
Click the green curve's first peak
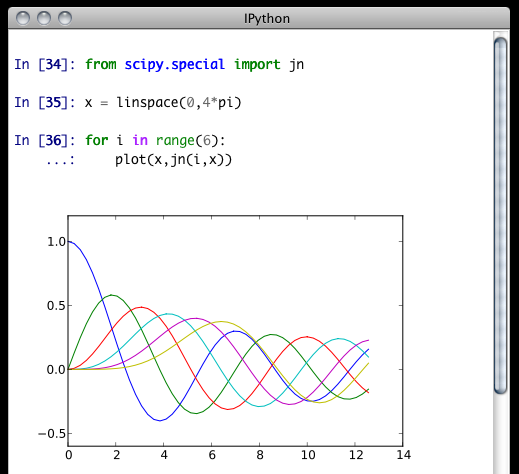click(x=112, y=295)
